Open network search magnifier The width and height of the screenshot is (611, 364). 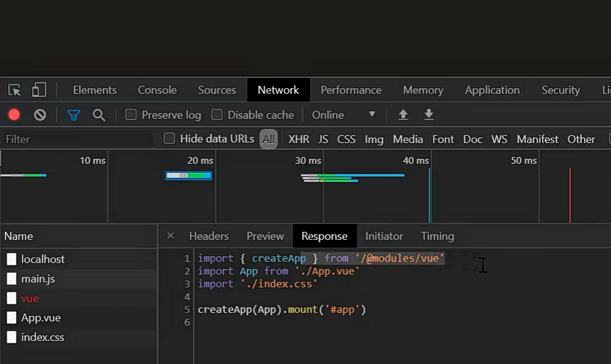[99, 114]
